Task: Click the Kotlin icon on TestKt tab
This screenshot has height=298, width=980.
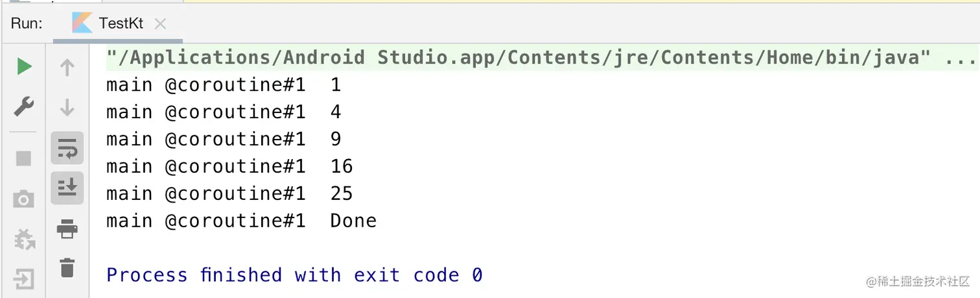Action: pyautogui.click(x=82, y=23)
